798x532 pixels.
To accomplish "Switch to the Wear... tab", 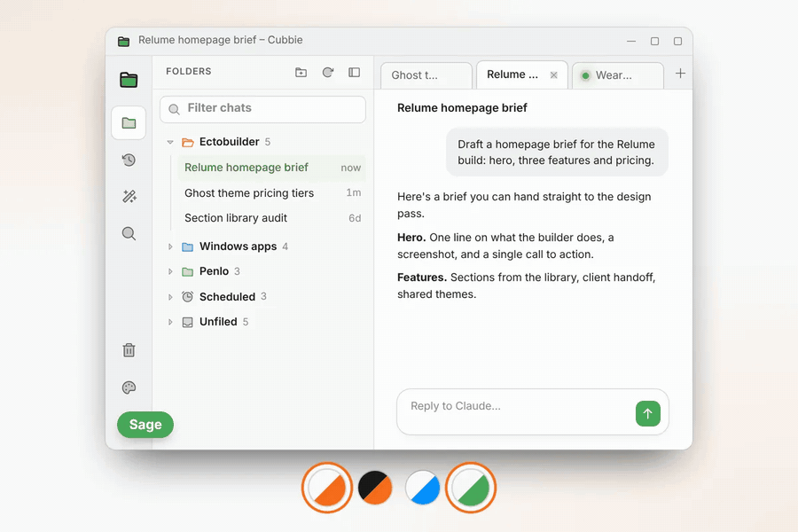I will [x=618, y=75].
